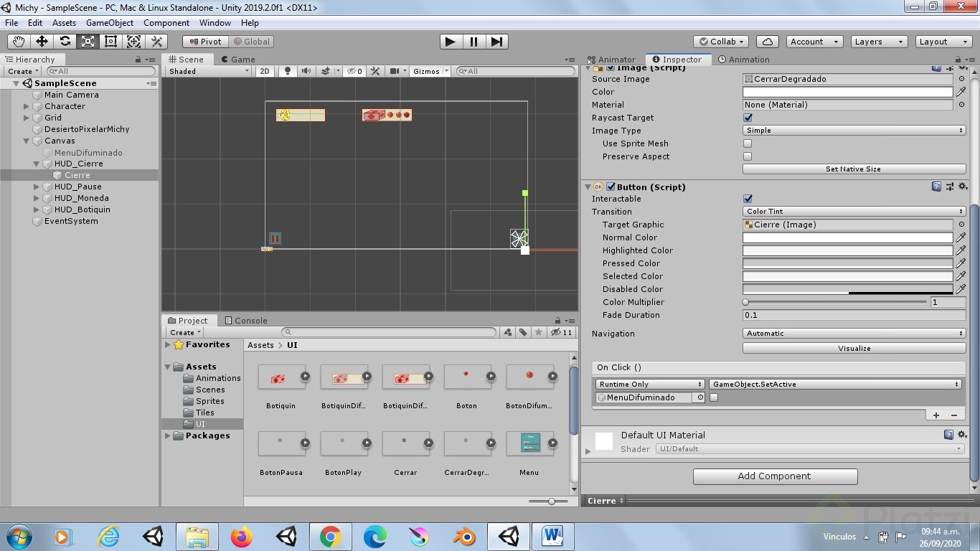This screenshot has width=980, height=551.
Task: Open cloud services icon
Action: (x=768, y=42)
